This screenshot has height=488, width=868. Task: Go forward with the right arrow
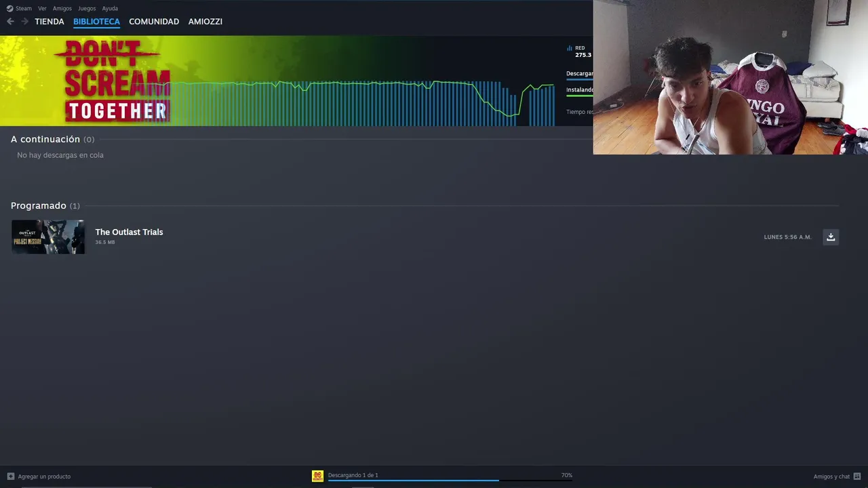[x=24, y=22]
